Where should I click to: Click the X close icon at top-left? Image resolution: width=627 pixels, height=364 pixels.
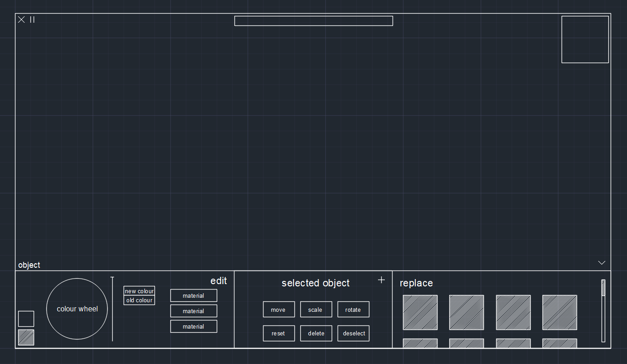21,20
